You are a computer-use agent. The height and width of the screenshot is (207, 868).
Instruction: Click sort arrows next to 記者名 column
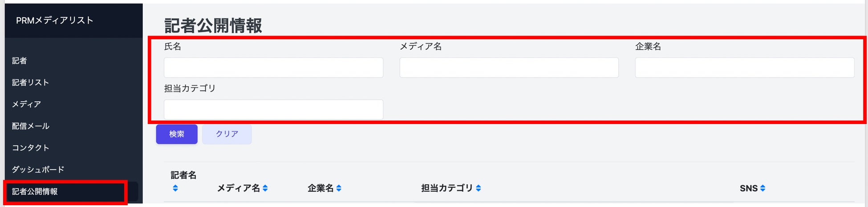175,188
